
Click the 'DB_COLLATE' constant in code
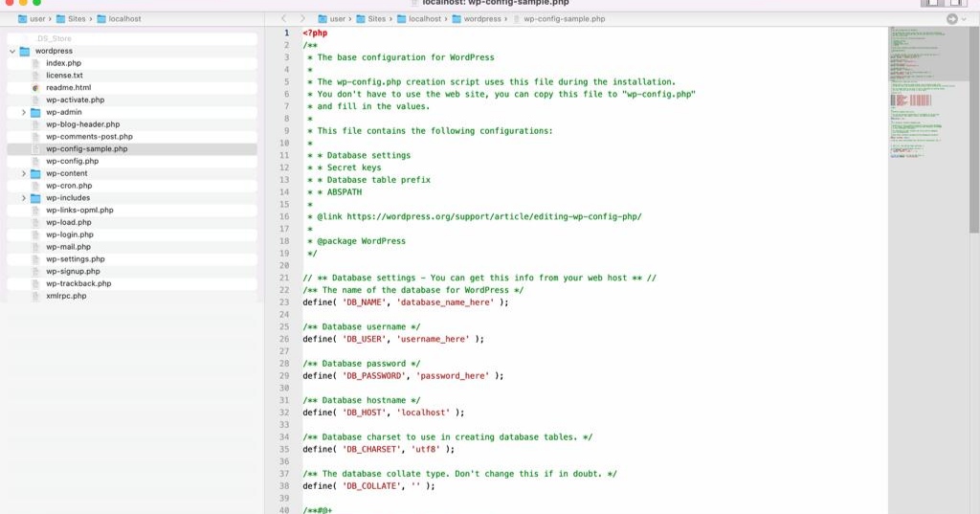(x=371, y=486)
